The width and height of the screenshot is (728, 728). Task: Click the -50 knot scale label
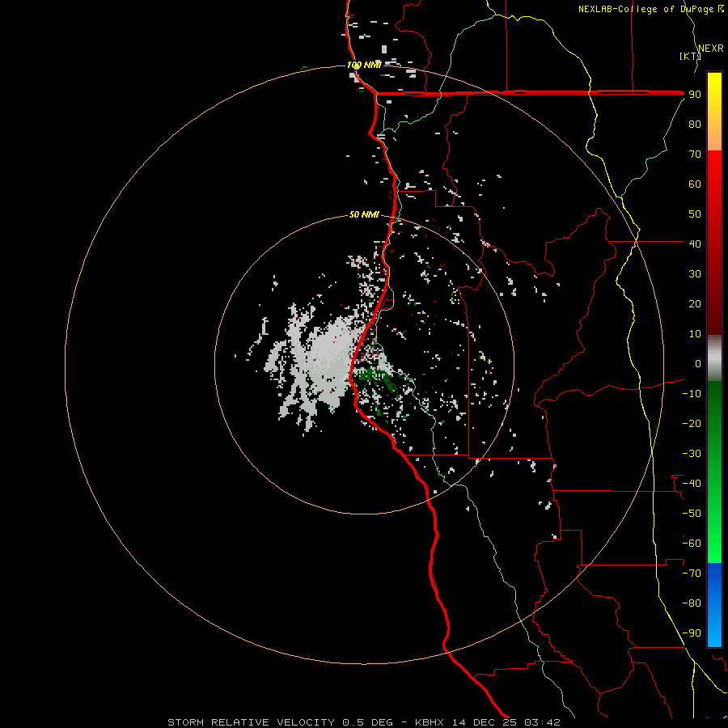(692, 514)
